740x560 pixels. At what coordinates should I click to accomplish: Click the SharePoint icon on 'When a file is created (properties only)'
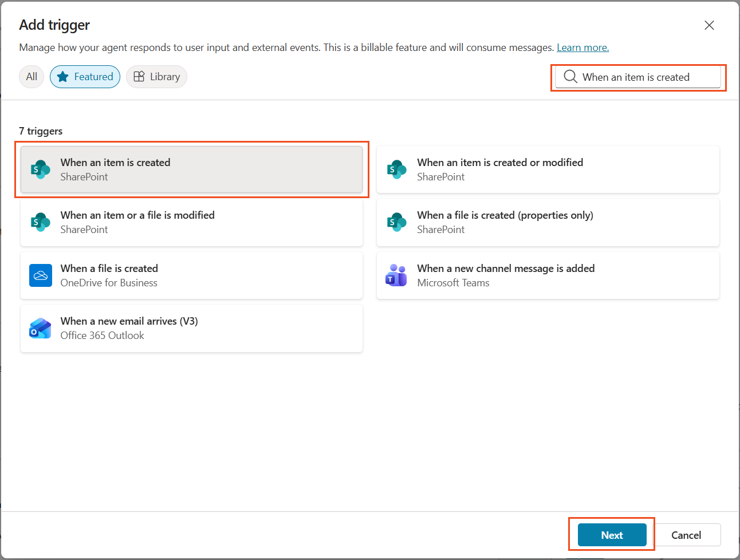pyautogui.click(x=397, y=222)
